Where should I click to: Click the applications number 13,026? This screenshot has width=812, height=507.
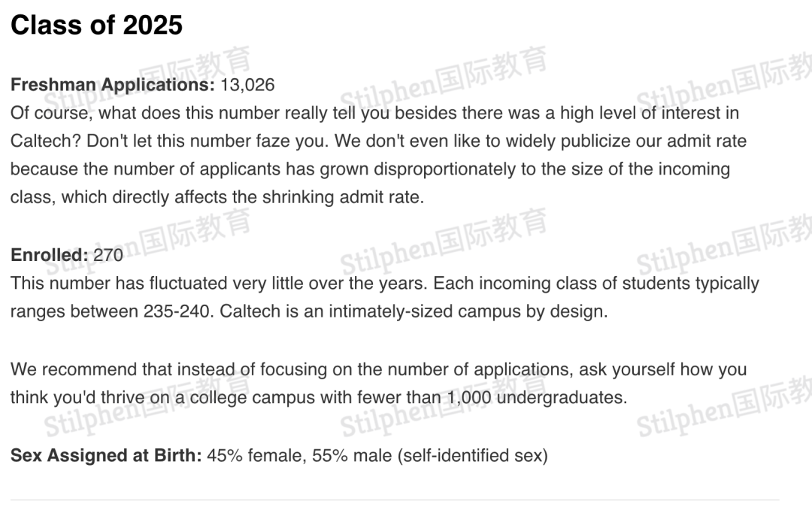pyautogui.click(x=247, y=85)
